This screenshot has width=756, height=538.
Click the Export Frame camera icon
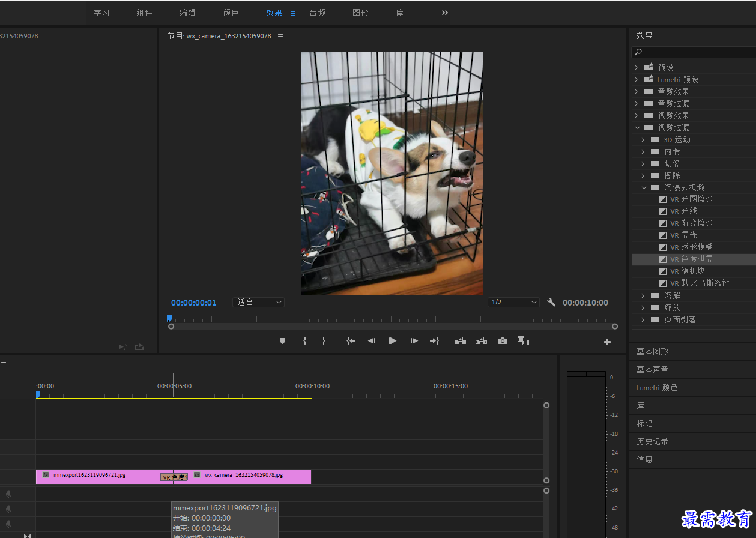tap(503, 341)
